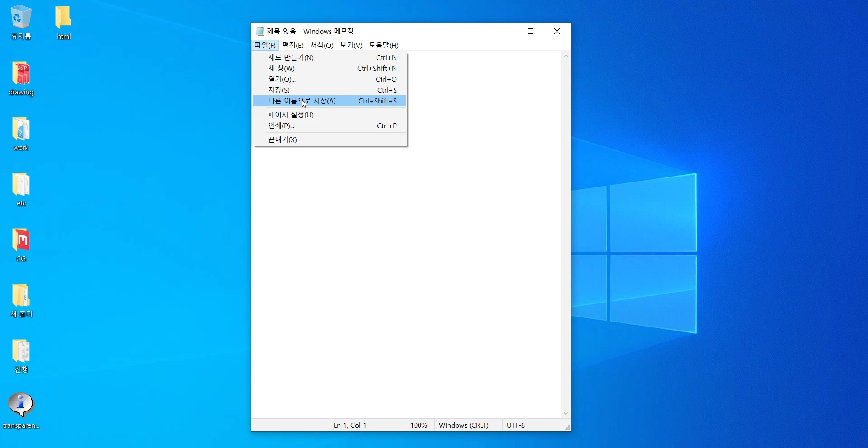Click the Ln 1, Col 1 status text
Screen dimensions: 868x448
point(350,425)
